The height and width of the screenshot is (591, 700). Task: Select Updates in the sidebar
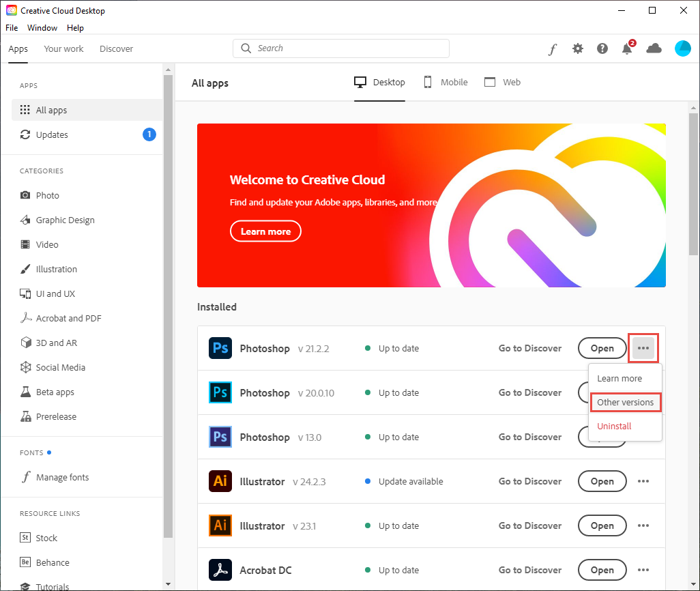coord(52,134)
